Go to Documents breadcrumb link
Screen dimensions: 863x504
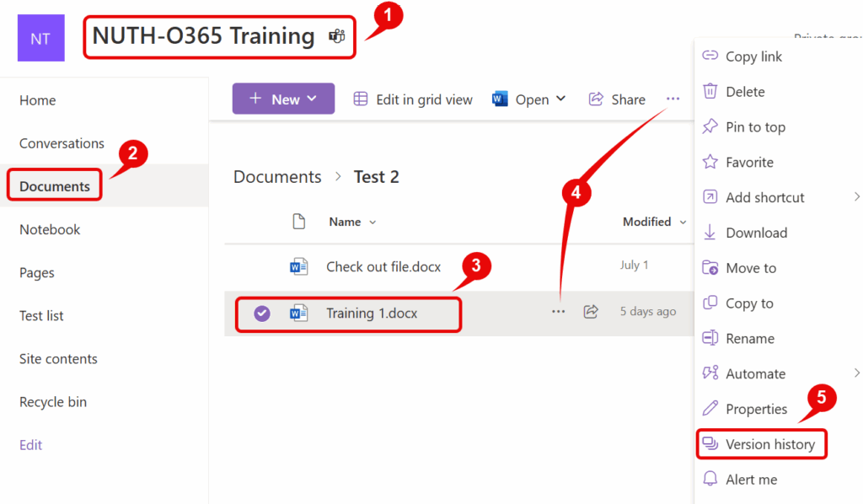click(277, 177)
